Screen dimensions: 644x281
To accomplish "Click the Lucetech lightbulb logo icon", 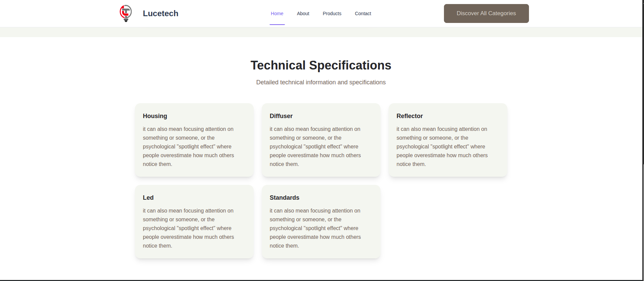I will (126, 13).
